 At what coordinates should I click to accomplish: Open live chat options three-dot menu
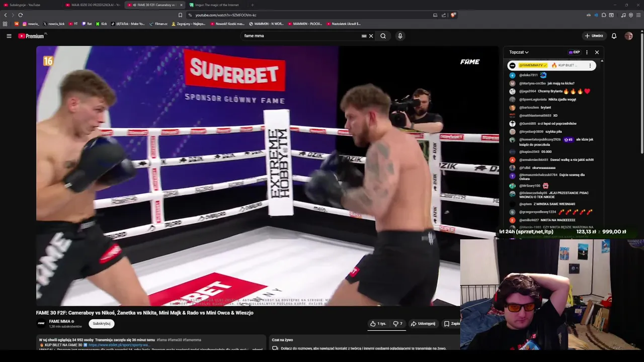tap(587, 52)
